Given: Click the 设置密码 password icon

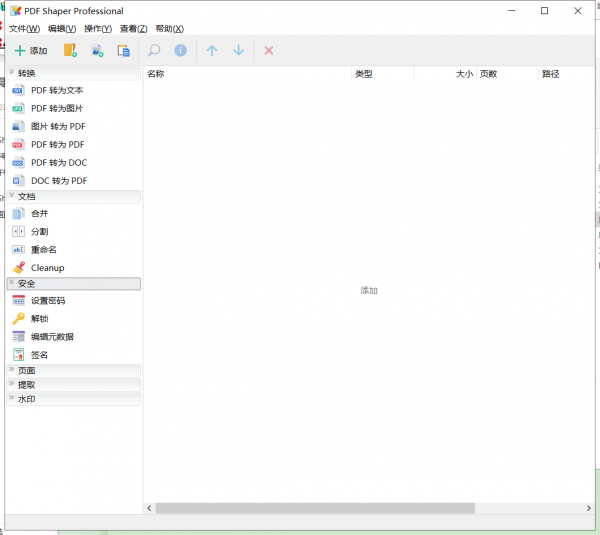Looking at the screenshot, I should point(18,301).
